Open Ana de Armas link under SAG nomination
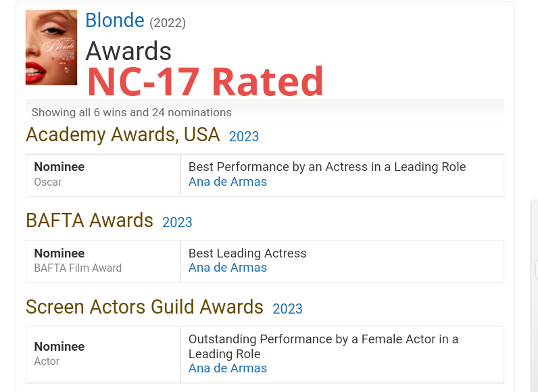 (x=228, y=368)
